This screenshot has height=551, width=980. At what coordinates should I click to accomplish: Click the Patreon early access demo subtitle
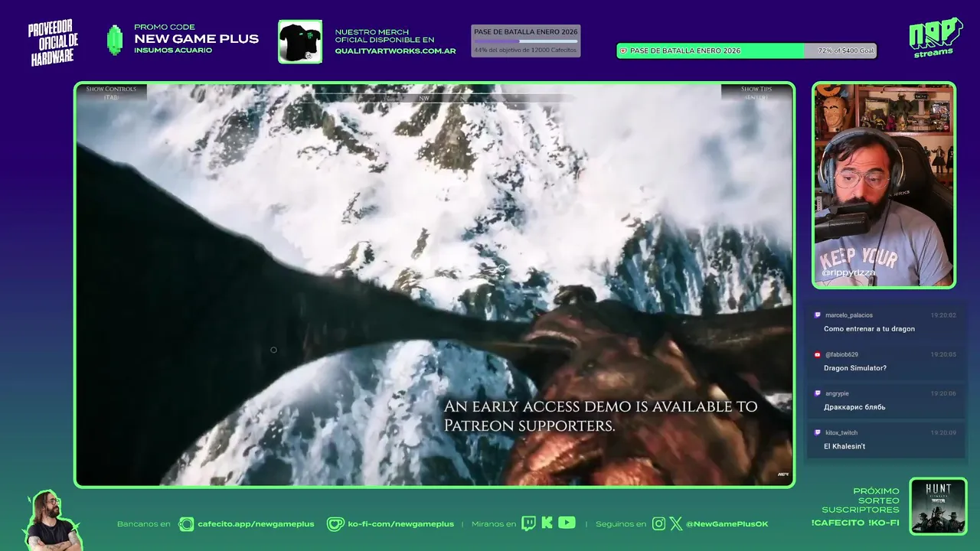coord(600,416)
